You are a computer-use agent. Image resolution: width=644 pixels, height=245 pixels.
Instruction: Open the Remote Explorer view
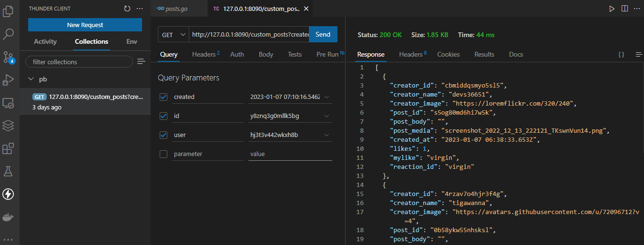8,103
